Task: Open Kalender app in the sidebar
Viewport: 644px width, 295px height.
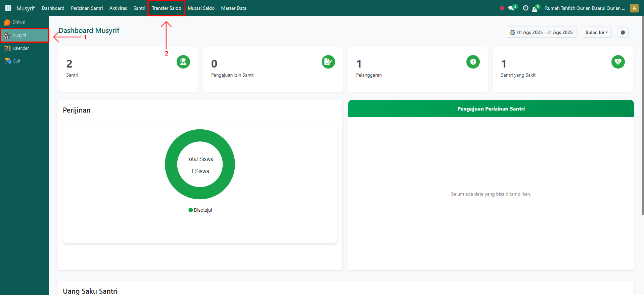Action: click(x=20, y=48)
